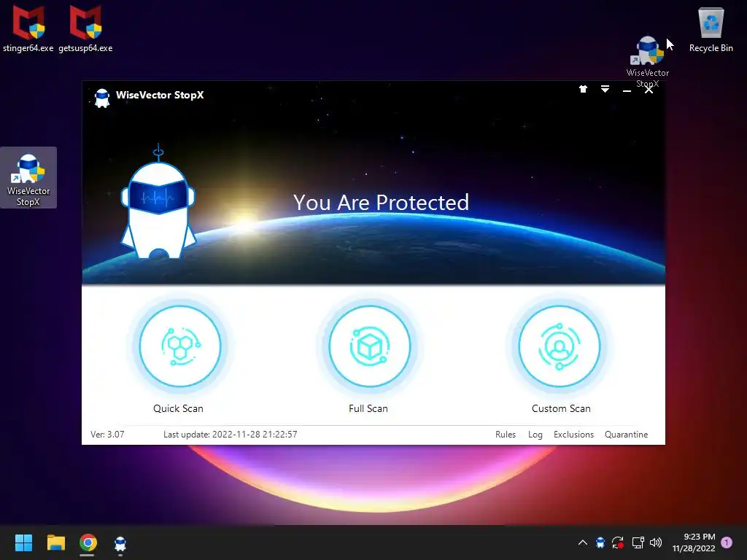Click WiseVector StopX tray icon
747x560 pixels.
click(x=600, y=542)
